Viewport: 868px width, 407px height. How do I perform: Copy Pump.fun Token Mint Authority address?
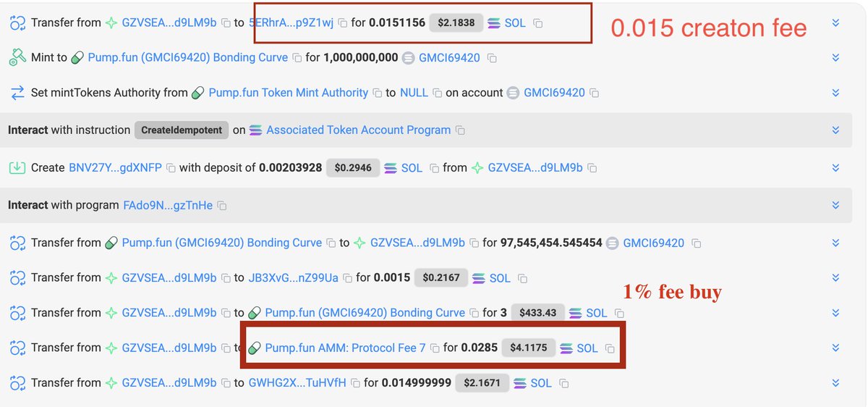coord(378,93)
